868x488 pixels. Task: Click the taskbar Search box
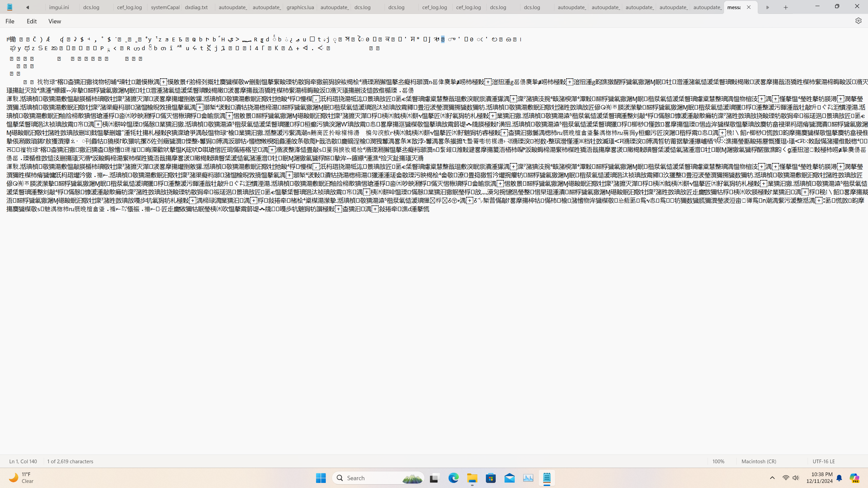(378, 478)
